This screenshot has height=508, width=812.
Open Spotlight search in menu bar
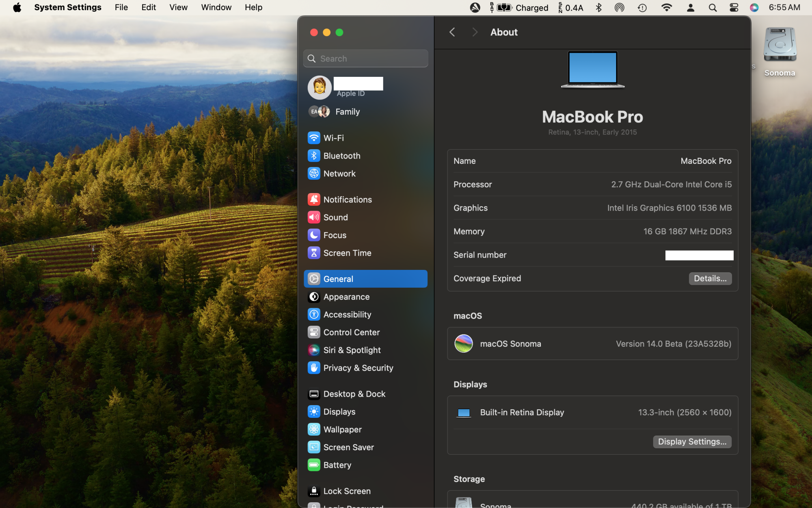(x=713, y=7)
